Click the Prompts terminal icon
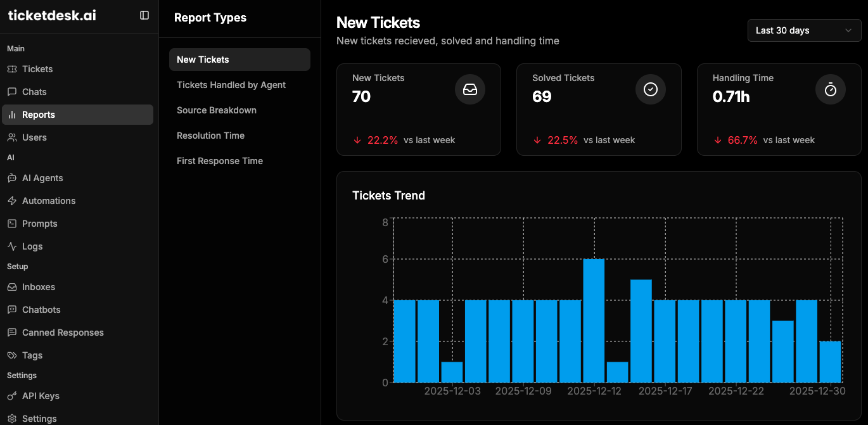Screen dimensions: 868x425 pos(12,224)
